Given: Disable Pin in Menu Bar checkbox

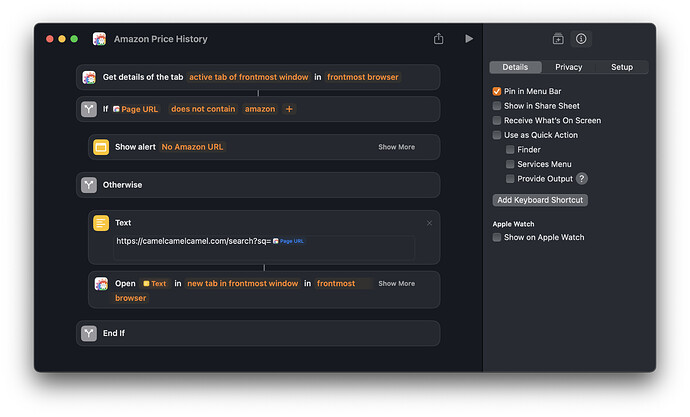Looking at the screenshot, I should click(496, 91).
